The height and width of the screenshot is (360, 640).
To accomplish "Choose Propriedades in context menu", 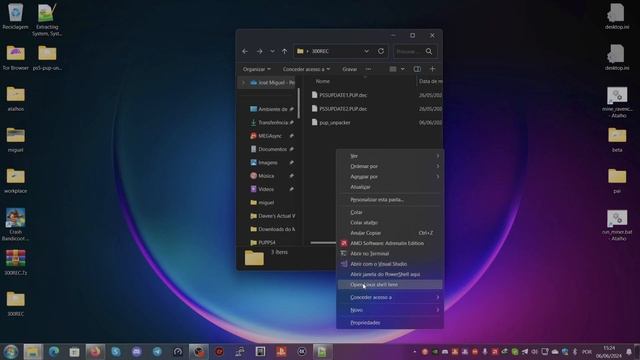I will 390,323.
